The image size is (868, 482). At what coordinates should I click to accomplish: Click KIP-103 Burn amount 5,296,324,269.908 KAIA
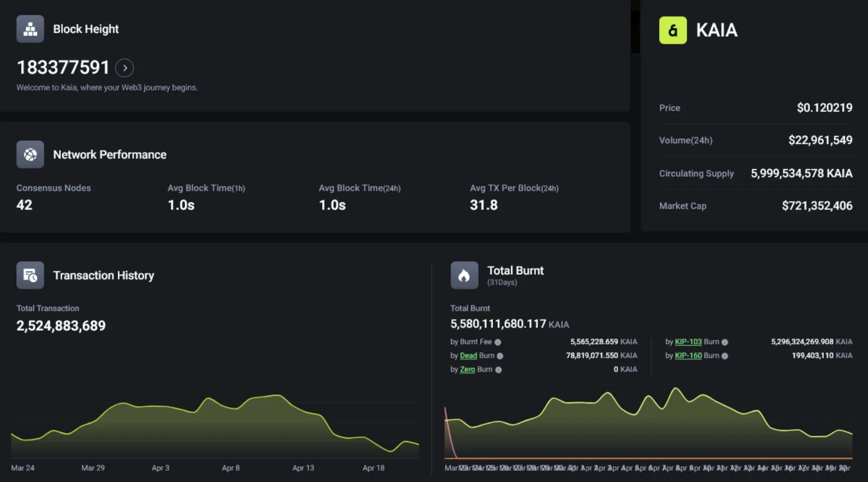pyautogui.click(x=812, y=342)
